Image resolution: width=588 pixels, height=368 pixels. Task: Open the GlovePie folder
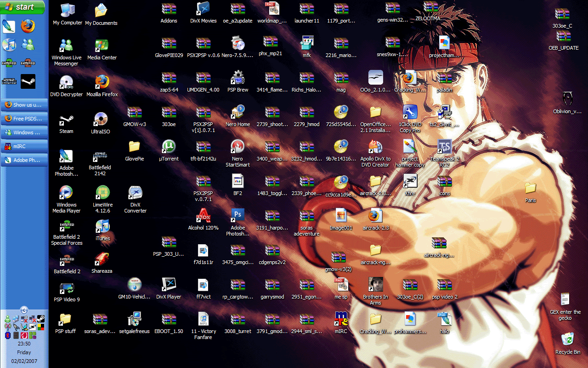[134, 150]
